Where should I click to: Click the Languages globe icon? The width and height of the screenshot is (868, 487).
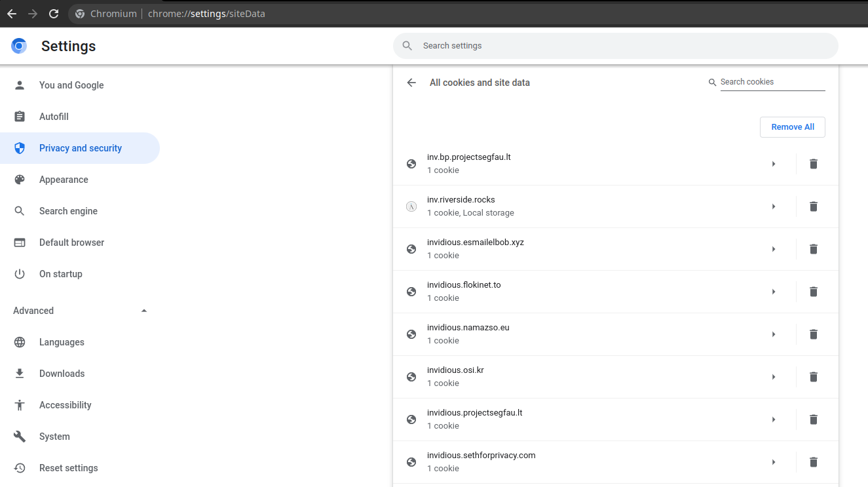pos(20,342)
